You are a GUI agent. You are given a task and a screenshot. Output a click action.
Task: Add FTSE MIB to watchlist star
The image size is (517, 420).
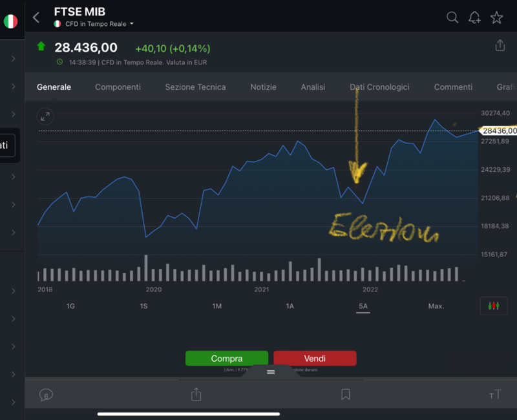click(496, 17)
